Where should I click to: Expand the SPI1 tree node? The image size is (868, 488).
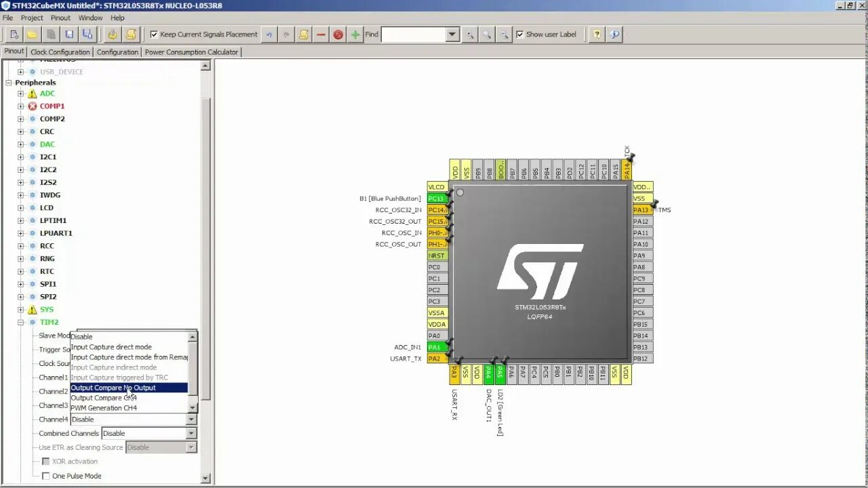(x=21, y=284)
